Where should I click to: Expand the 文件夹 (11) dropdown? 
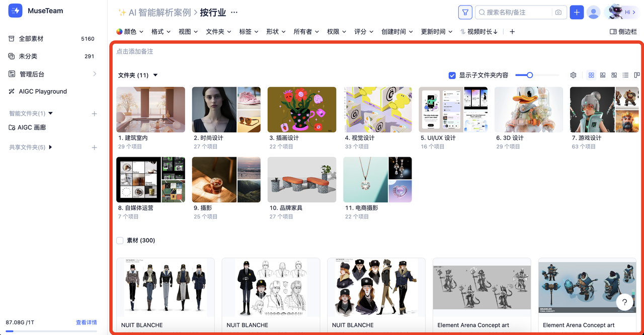click(x=155, y=74)
